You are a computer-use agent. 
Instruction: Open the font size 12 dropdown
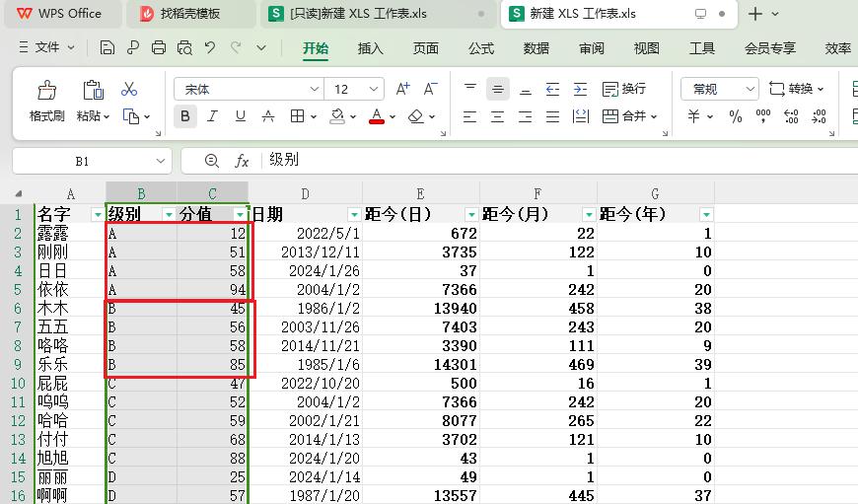[x=374, y=89]
